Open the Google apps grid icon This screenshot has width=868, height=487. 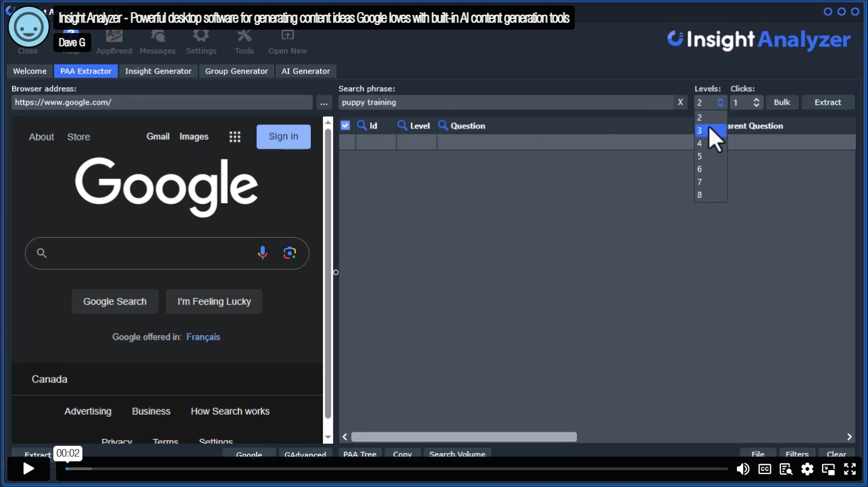click(x=235, y=137)
